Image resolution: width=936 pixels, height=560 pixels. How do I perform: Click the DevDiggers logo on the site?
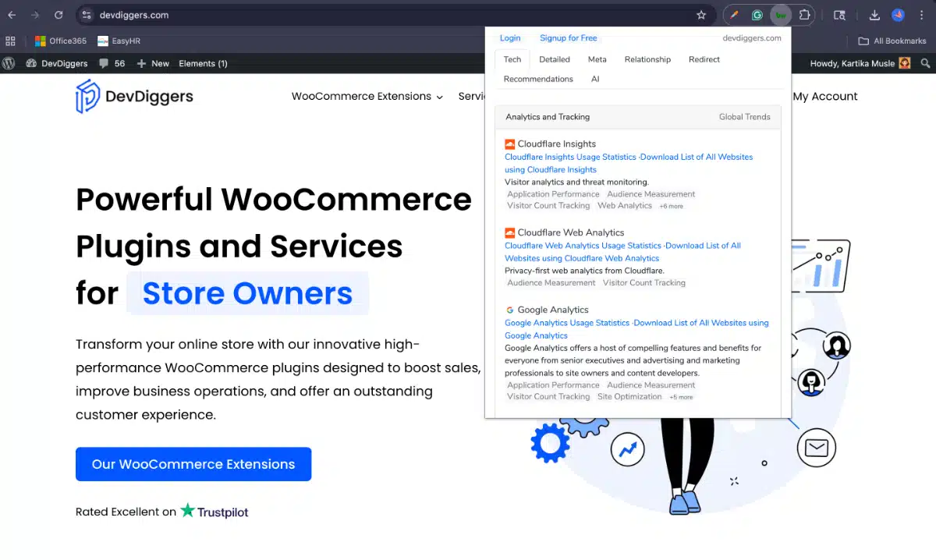[x=134, y=96]
